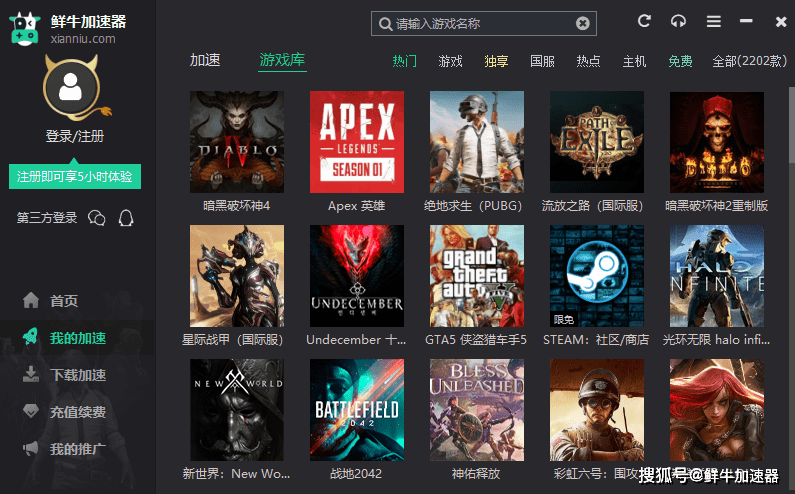Image resolution: width=795 pixels, height=494 pixels.
Task: Select the 独享 category filter
Action: click(496, 62)
